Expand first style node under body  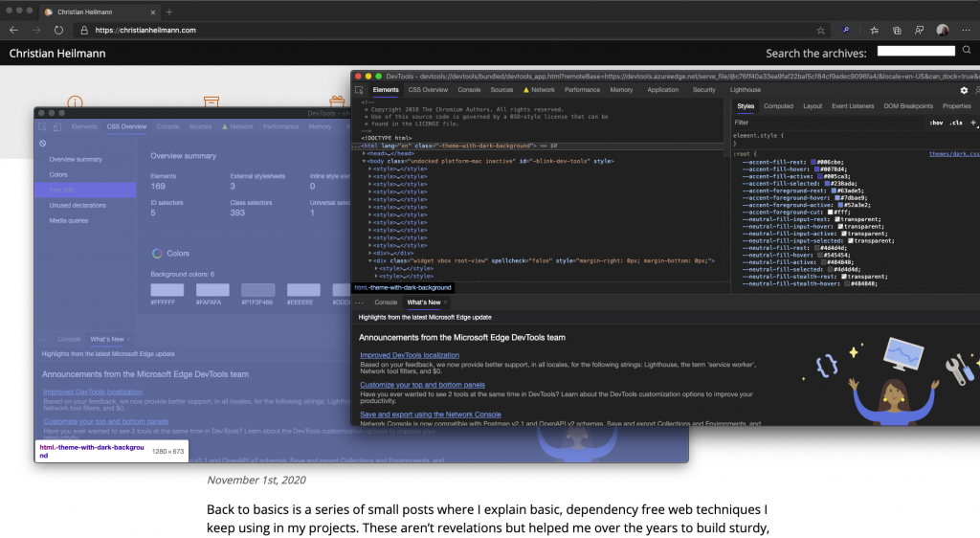pyautogui.click(x=370, y=168)
